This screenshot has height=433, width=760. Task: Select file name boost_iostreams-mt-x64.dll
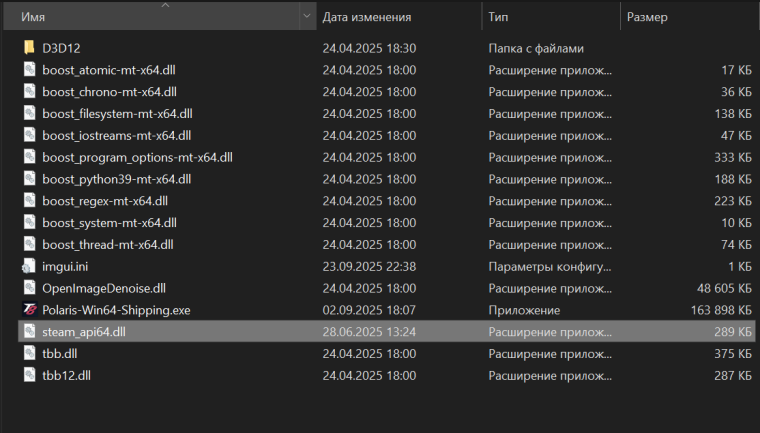116,136
